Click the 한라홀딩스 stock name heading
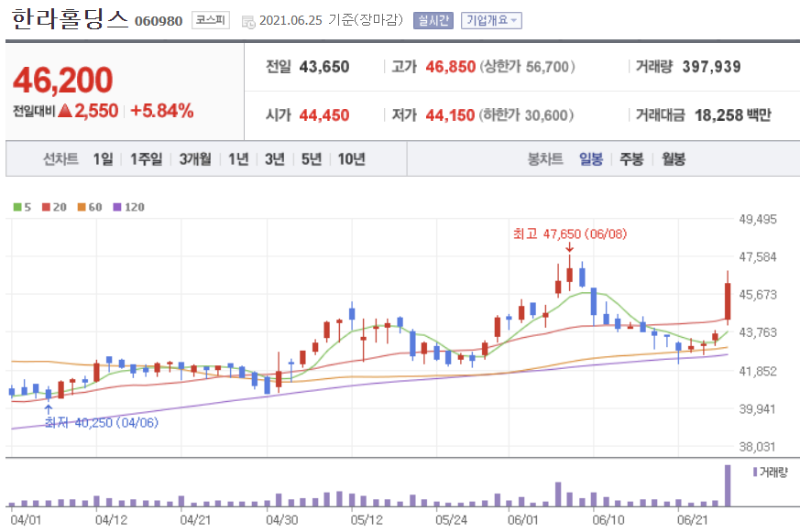Viewport: 800px width, 532px height. [x=69, y=19]
